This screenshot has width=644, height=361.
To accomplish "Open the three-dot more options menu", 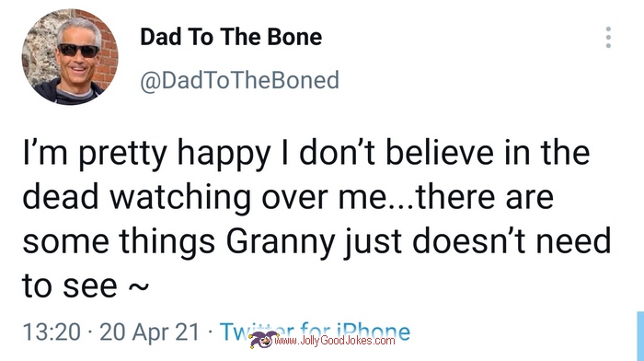I will (x=608, y=38).
